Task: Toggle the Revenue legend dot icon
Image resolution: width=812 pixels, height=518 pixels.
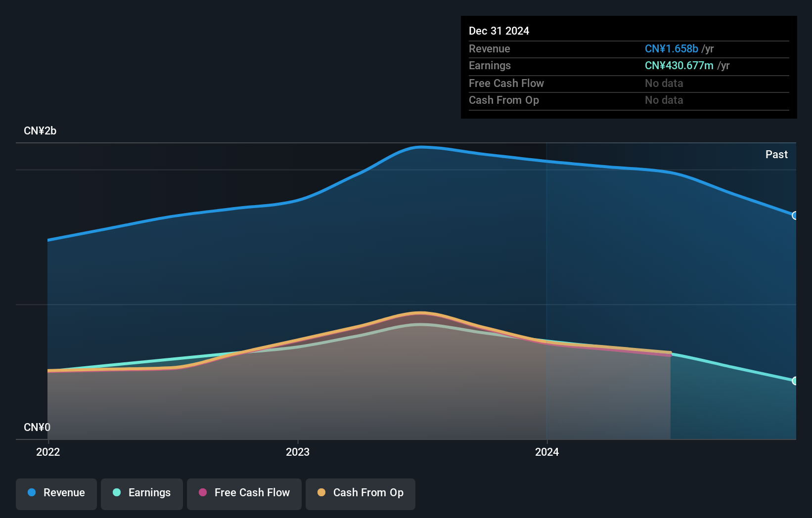Action: (31, 493)
